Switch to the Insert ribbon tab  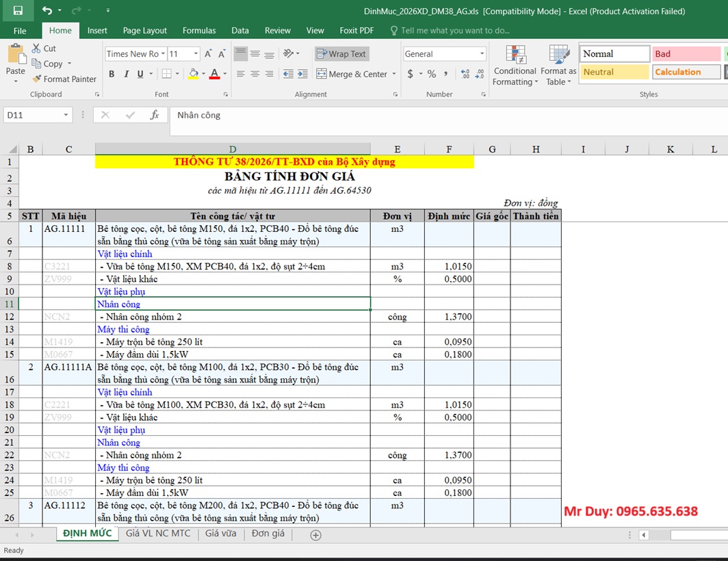pyautogui.click(x=97, y=31)
